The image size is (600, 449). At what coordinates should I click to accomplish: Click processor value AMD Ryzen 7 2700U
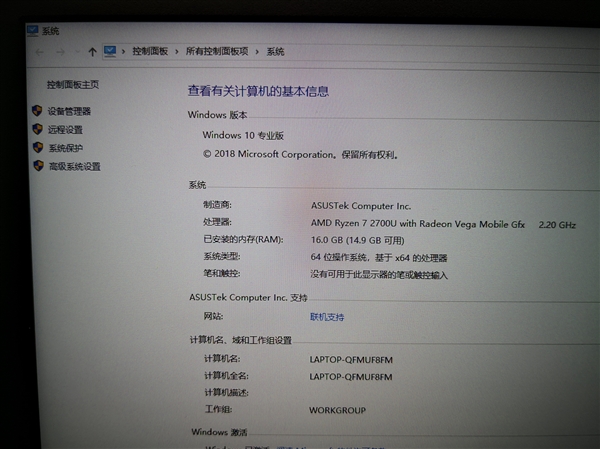point(417,224)
